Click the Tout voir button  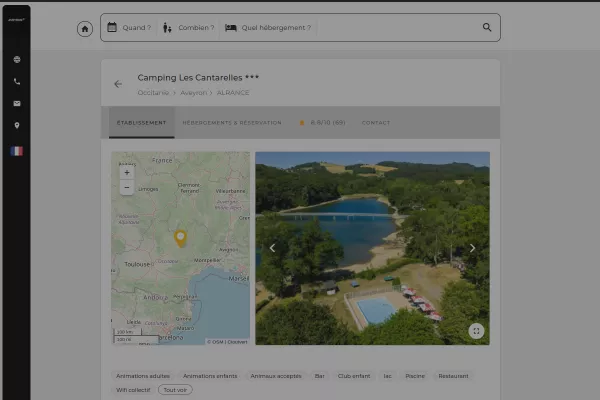pyautogui.click(x=175, y=390)
